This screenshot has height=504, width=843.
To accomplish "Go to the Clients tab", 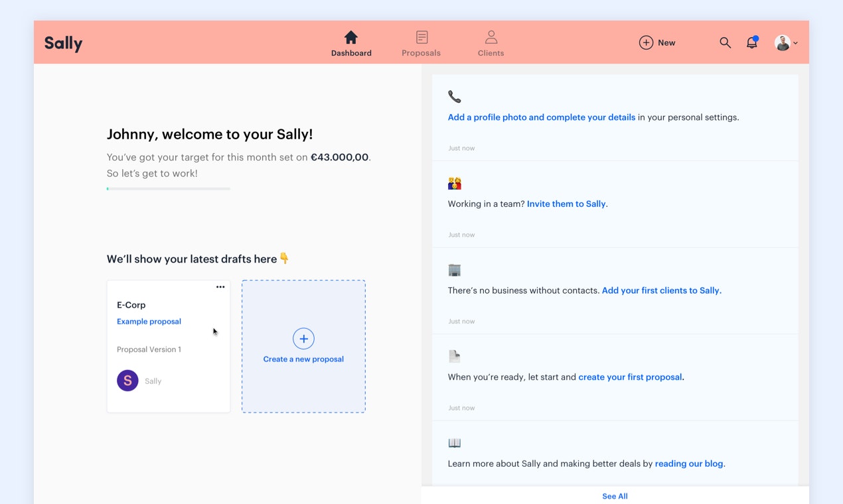I will [491, 44].
